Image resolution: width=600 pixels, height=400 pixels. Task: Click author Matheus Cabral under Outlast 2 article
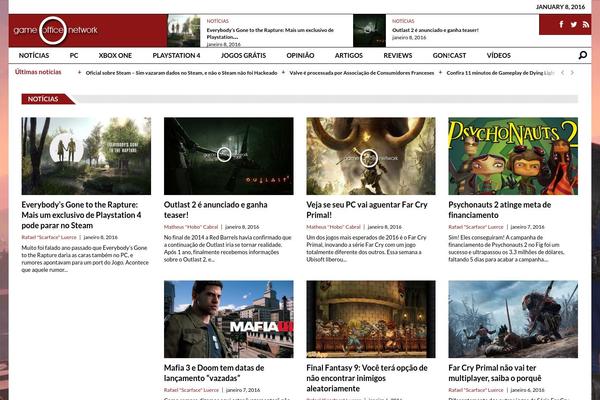tap(191, 227)
